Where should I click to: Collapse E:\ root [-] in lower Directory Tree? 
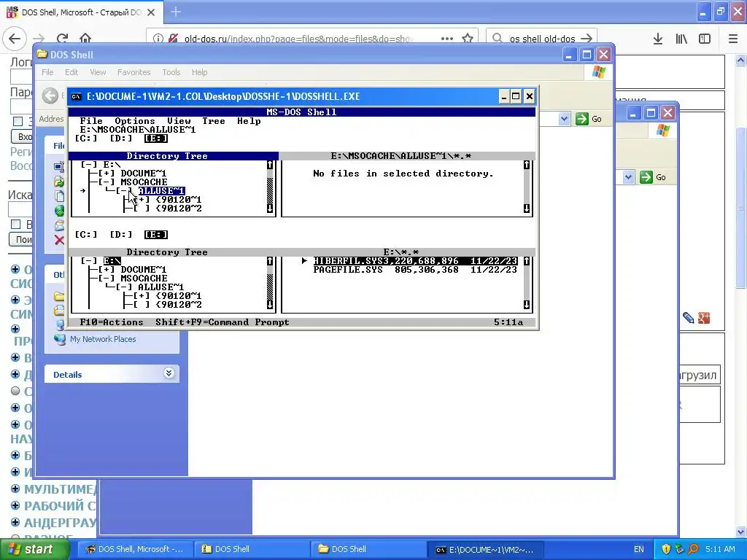pos(89,261)
